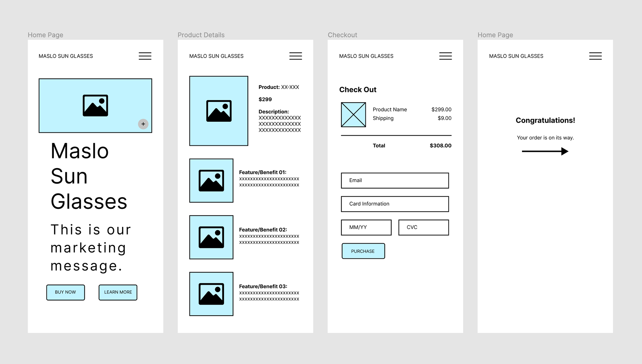The image size is (642, 364).
Task: Select Feature/Benefit 01 image
Action: tap(211, 180)
